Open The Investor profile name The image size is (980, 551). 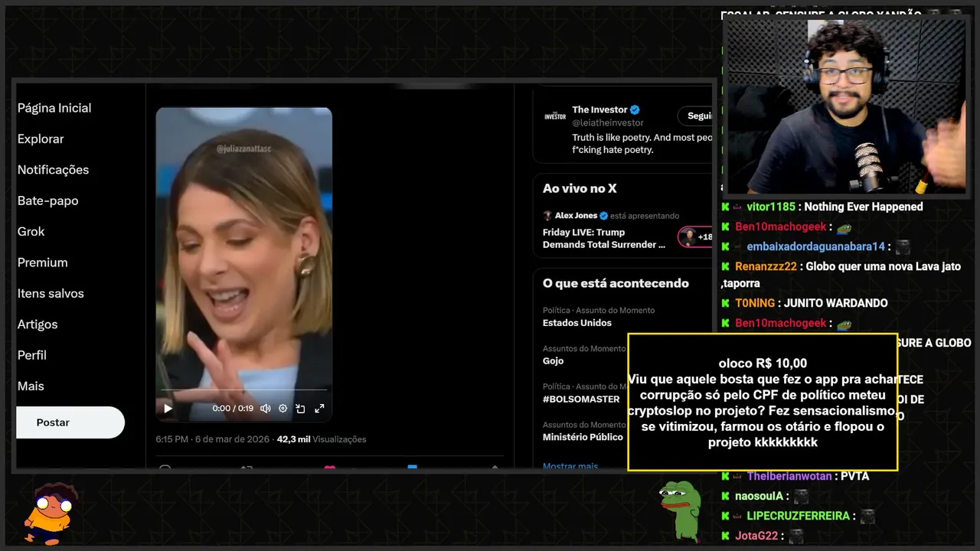tap(599, 109)
